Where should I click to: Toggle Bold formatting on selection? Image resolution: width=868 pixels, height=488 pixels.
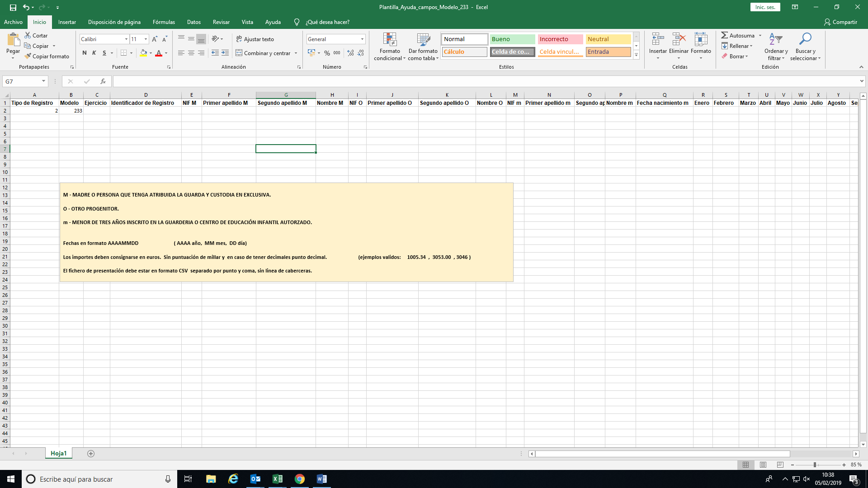pos(84,54)
